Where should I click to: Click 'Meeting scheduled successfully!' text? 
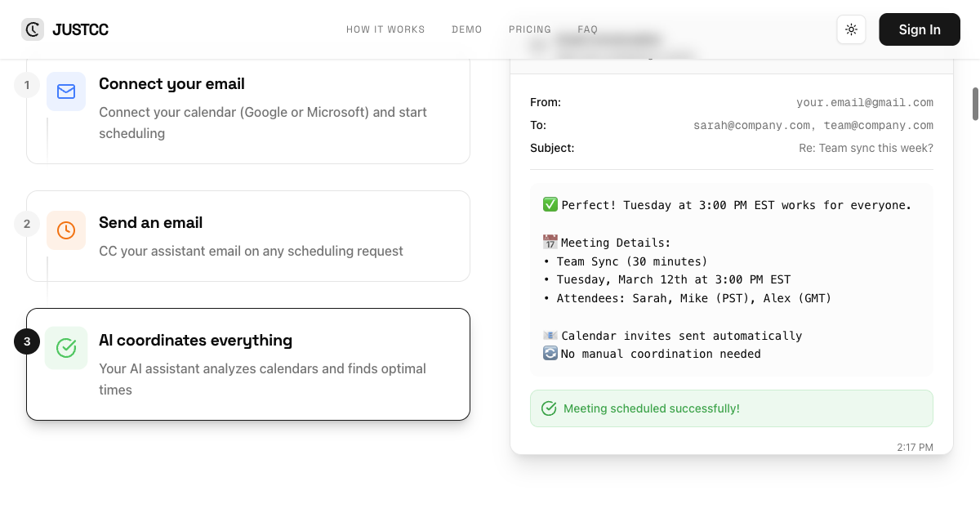tap(652, 408)
